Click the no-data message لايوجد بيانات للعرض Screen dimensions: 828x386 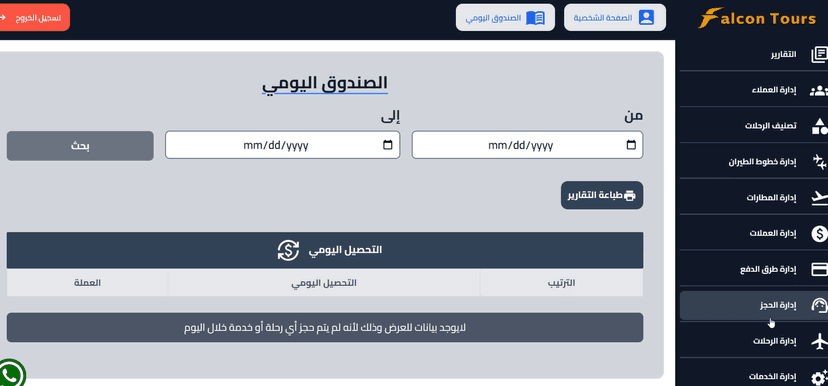click(x=325, y=327)
